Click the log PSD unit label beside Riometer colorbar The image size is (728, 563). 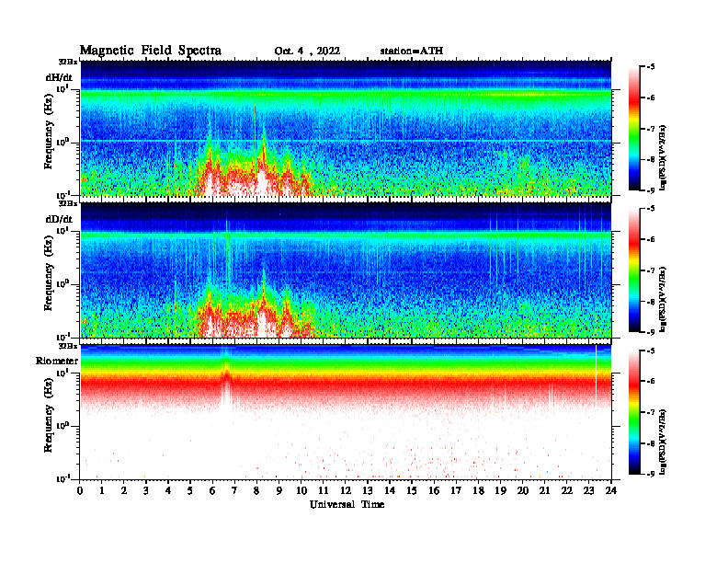(x=663, y=442)
